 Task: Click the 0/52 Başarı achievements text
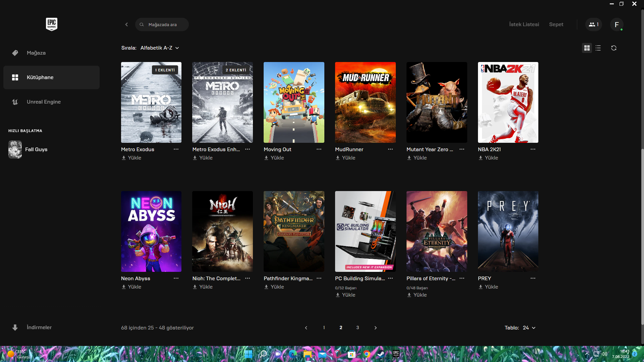[x=346, y=288]
